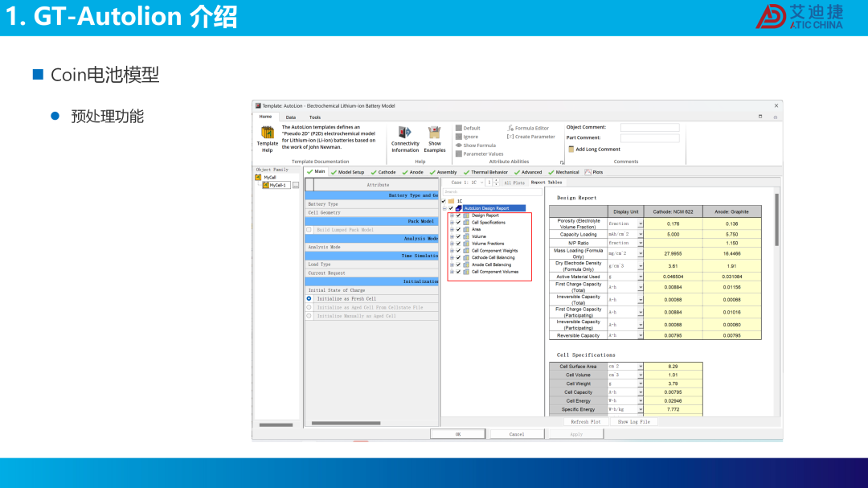
Task: Expand the Volume tree node
Action: (452, 236)
